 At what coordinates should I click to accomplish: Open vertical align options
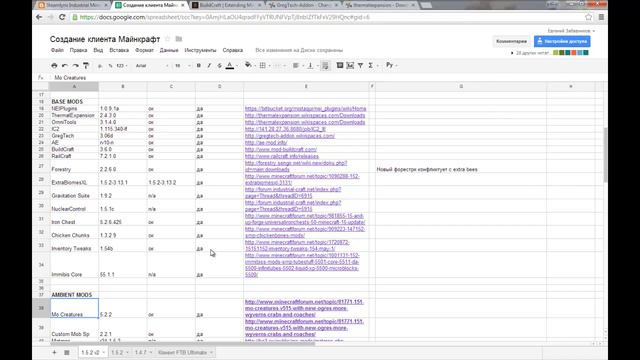pos(310,65)
